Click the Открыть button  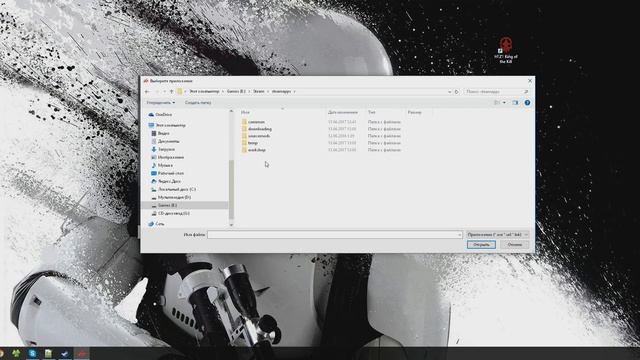[481, 244]
